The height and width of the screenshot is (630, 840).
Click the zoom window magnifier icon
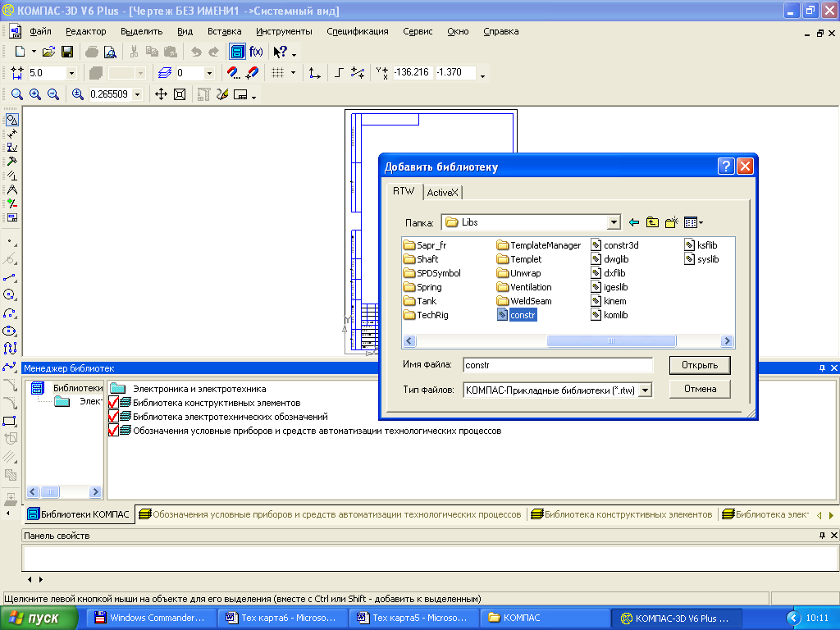tap(17, 95)
